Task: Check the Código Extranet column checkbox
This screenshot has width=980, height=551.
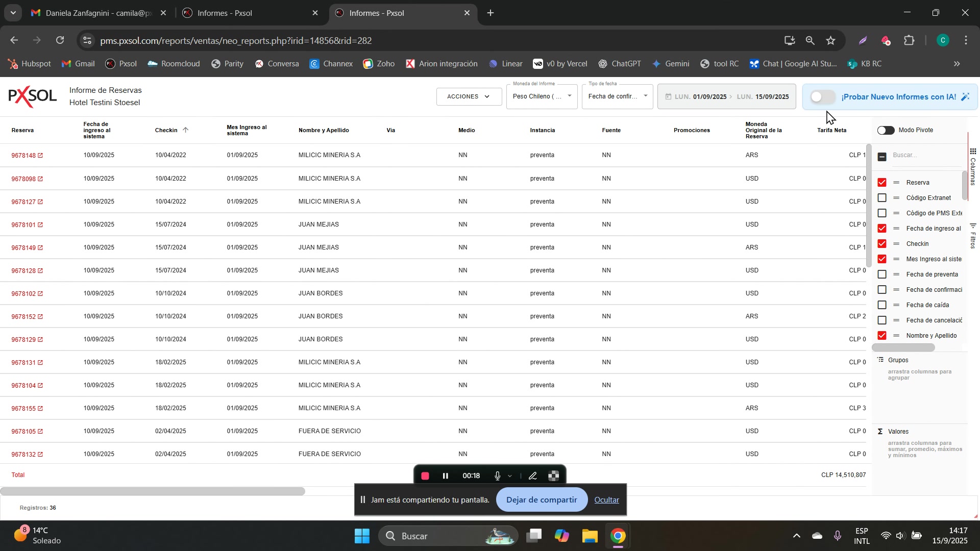Action: (882, 198)
